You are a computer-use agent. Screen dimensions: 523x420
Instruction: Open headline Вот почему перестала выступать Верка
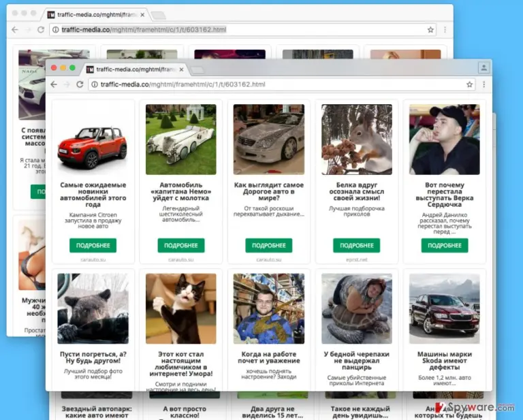tap(445, 195)
